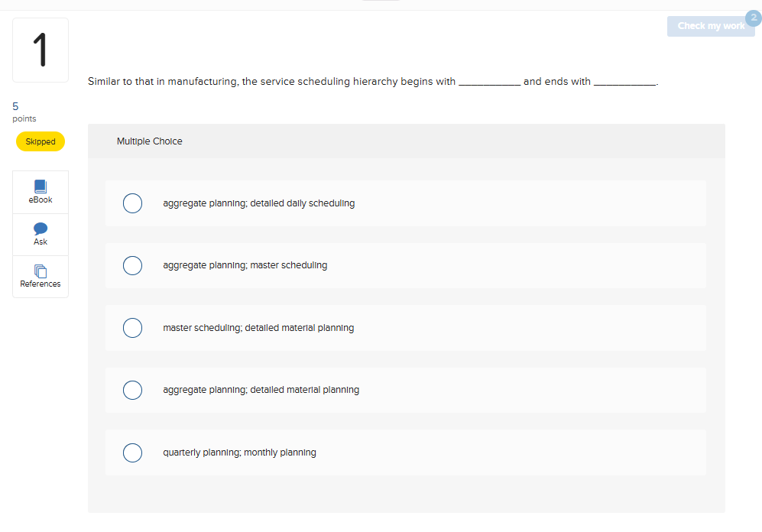
Task: Click the eBook text label
Action: (41, 199)
